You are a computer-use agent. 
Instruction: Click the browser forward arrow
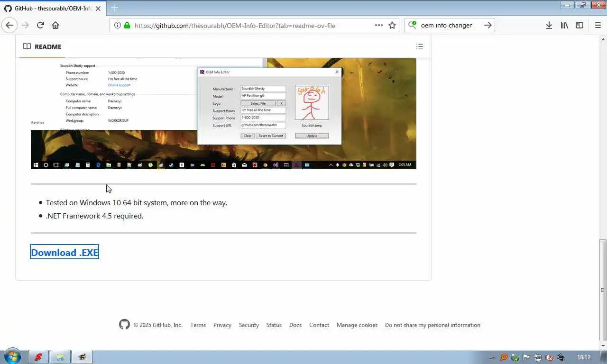tap(25, 25)
